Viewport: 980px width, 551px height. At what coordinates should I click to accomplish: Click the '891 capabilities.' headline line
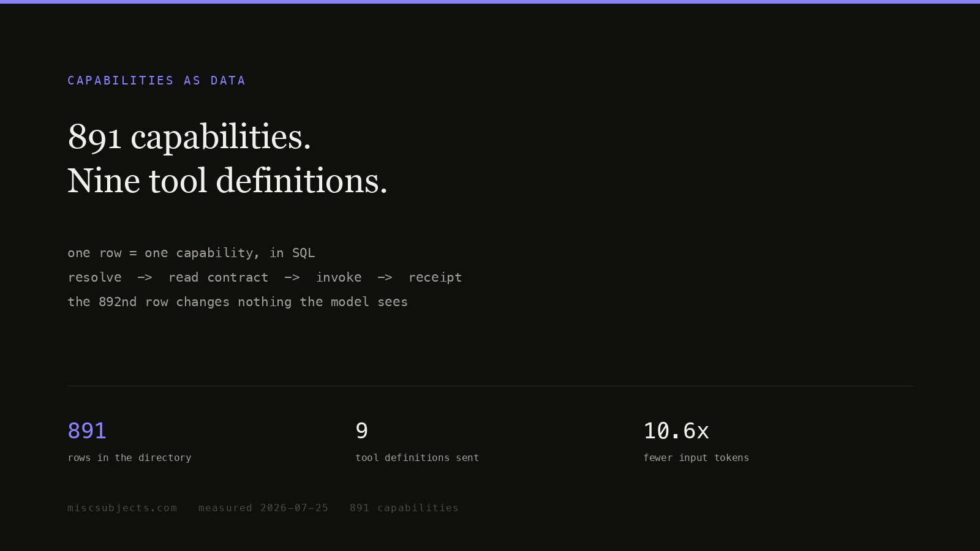point(189,137)
